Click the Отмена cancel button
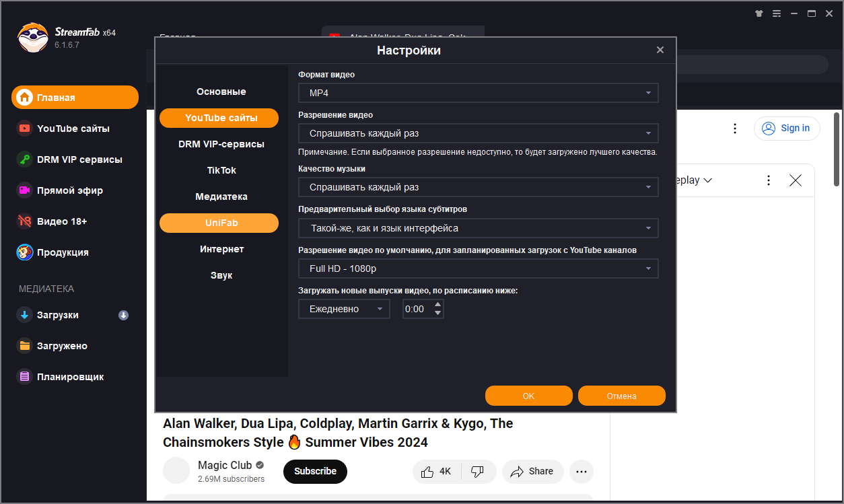The height and width of the screenshot is (504, 844). point(621,396)
